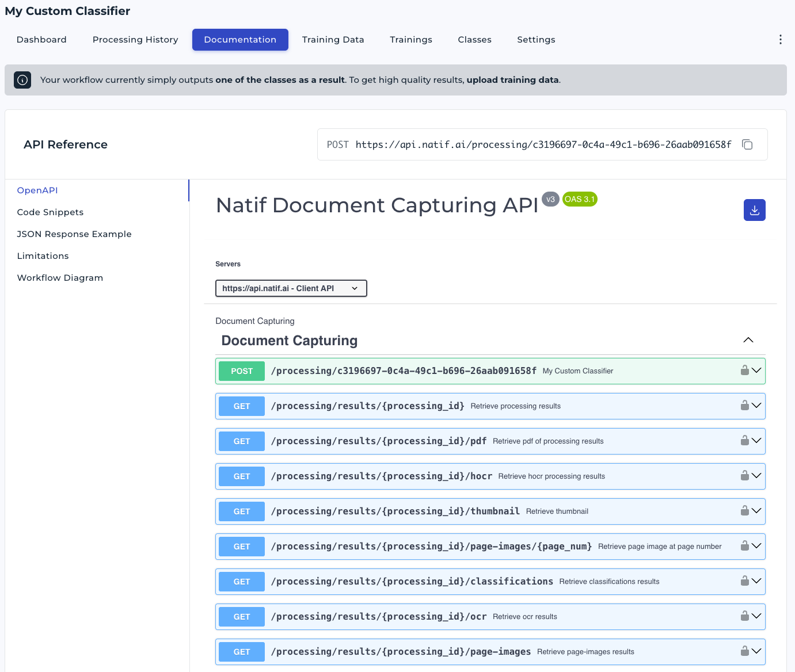Click the /processing/results/{processing_id} path text
795x672 pixels.
(x=368, y=406)
